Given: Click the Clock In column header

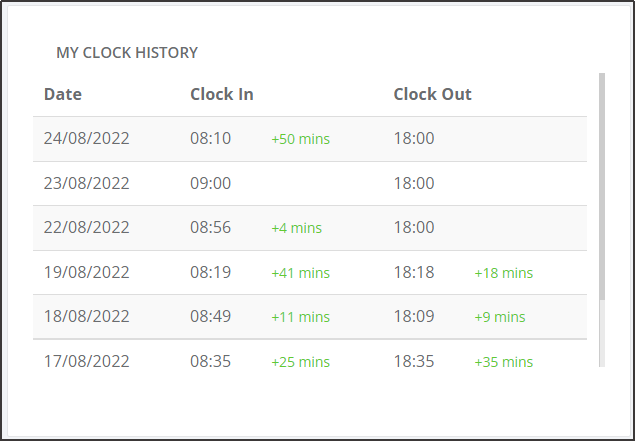Looking at the screenshot, I should click(x=222, y=94).
